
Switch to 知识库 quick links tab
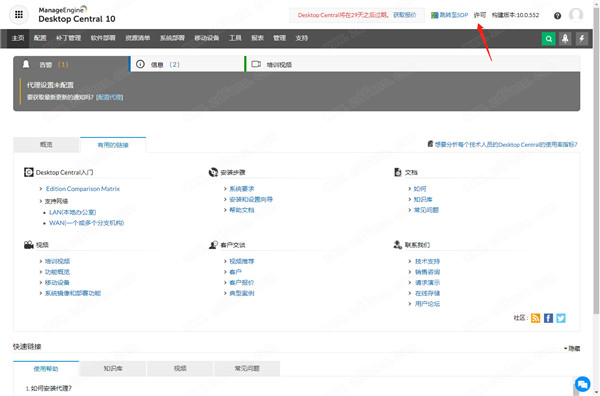click(x=113, y=369)
